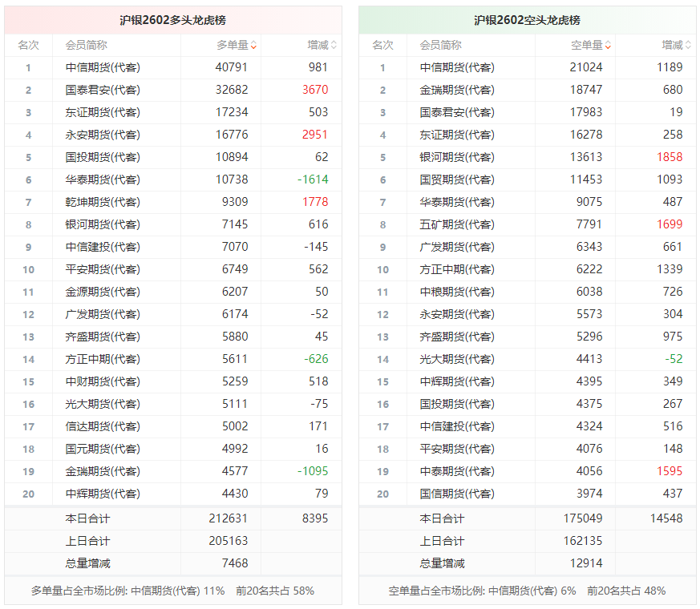Click 上日合计 label in short table
The width and height of the screenshot is (700, 609).
point(442,541)
